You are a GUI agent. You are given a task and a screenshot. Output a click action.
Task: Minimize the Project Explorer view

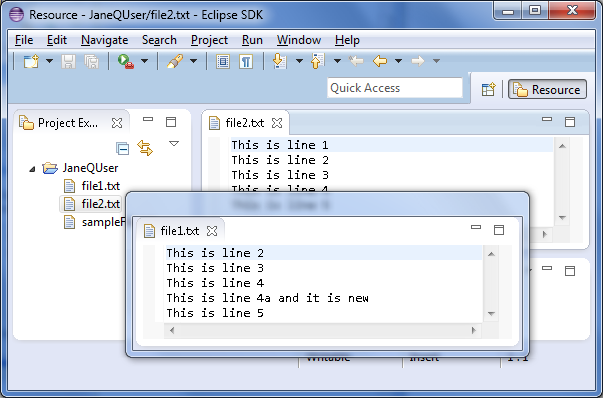148,120
